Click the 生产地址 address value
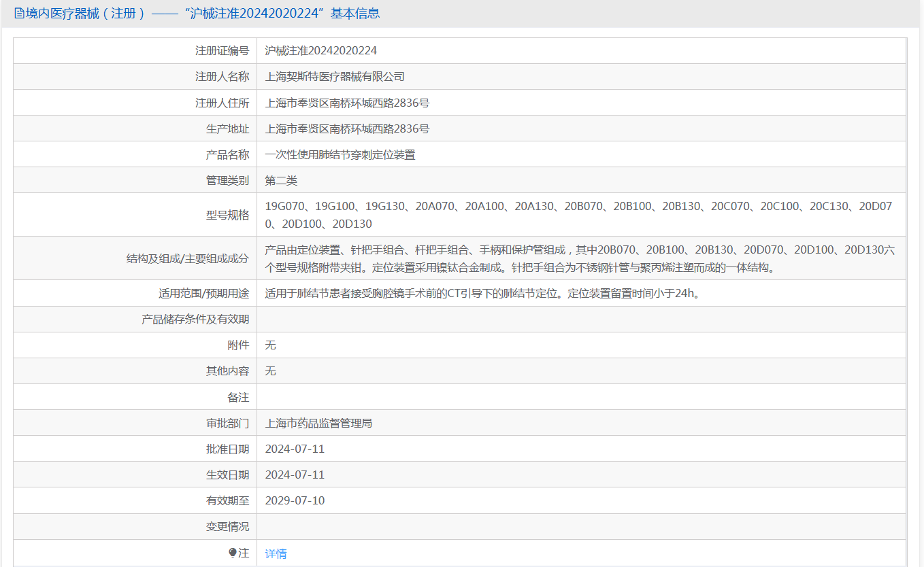924x567 pixels. (347, 128)
